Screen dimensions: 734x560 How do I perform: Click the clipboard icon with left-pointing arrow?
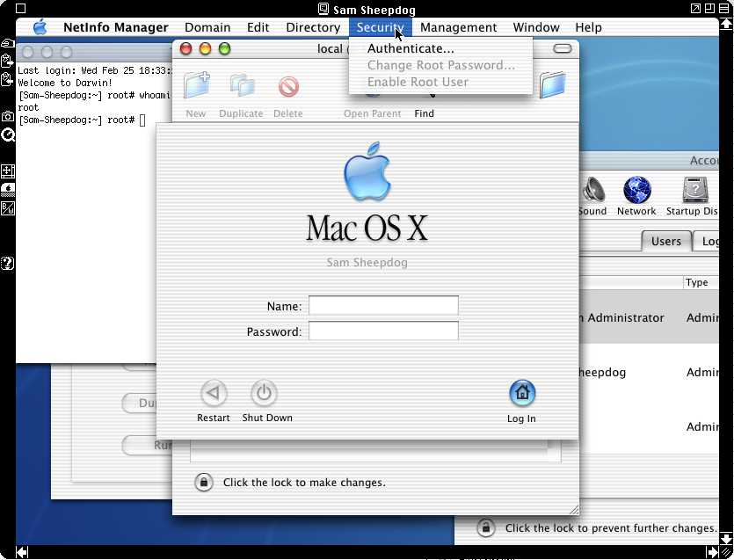(8, 80)
